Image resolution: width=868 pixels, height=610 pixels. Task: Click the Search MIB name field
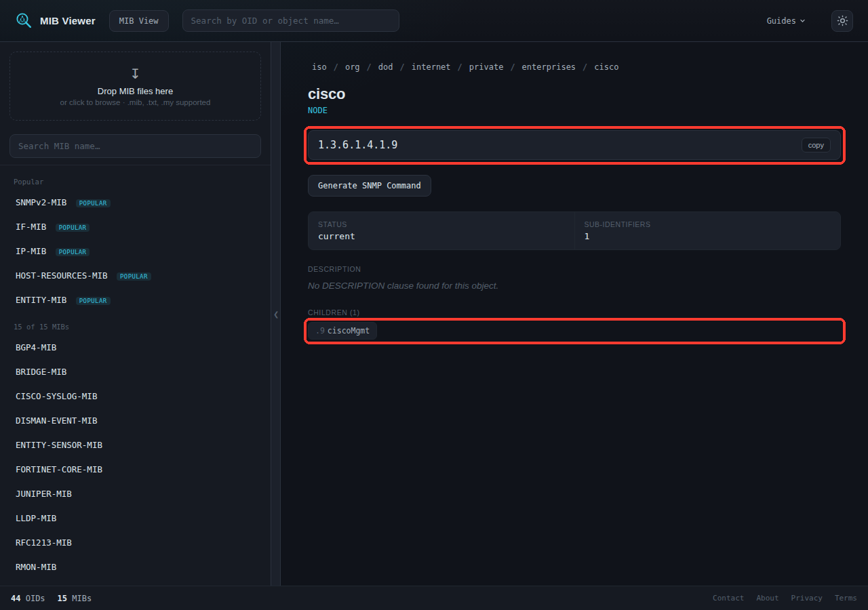click(135, 146)
